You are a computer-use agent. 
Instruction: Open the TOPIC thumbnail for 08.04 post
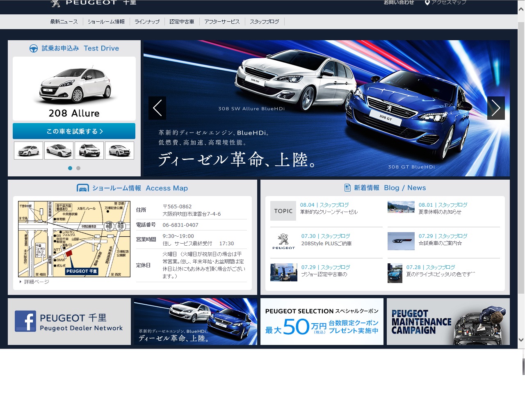tap(283, 211)
